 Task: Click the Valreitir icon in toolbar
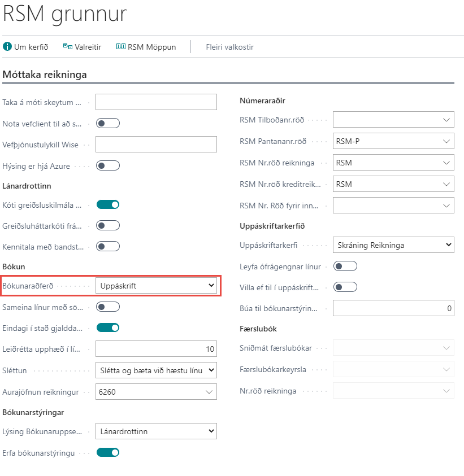pyautogui.click(x=68, y=47)
